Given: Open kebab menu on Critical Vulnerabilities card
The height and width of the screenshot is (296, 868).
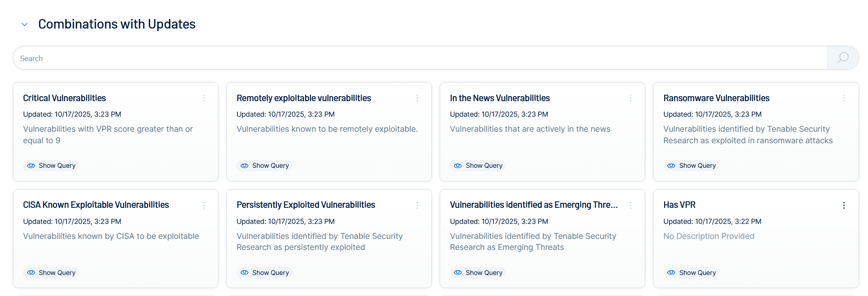Looking at the screenshot, I should point(204,98).
